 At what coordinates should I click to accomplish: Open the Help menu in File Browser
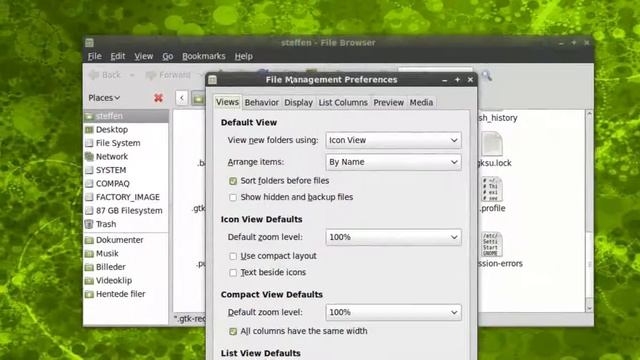[x=243, y=56]
